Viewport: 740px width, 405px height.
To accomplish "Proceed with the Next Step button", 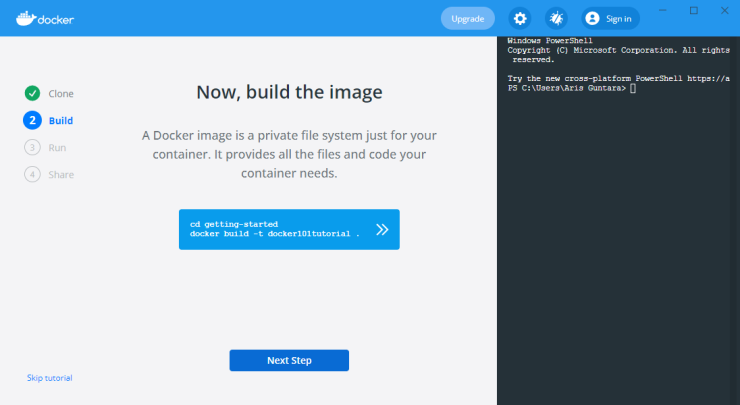I will 289,360.
